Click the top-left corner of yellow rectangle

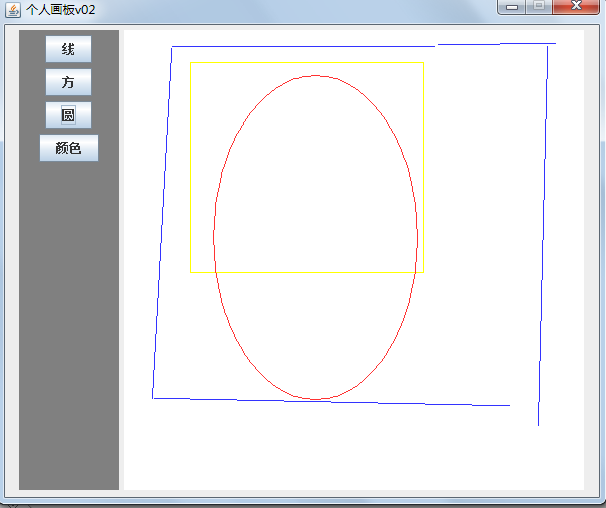pos(191,63)
